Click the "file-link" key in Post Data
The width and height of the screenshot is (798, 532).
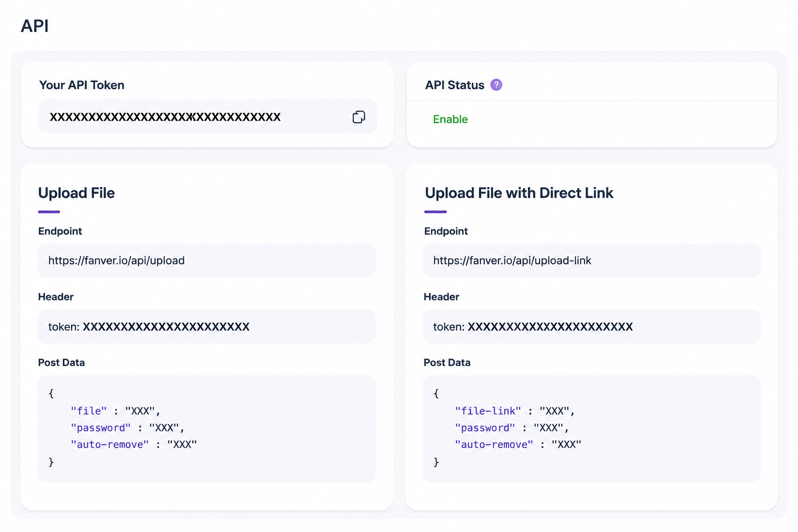coord(488,411)
